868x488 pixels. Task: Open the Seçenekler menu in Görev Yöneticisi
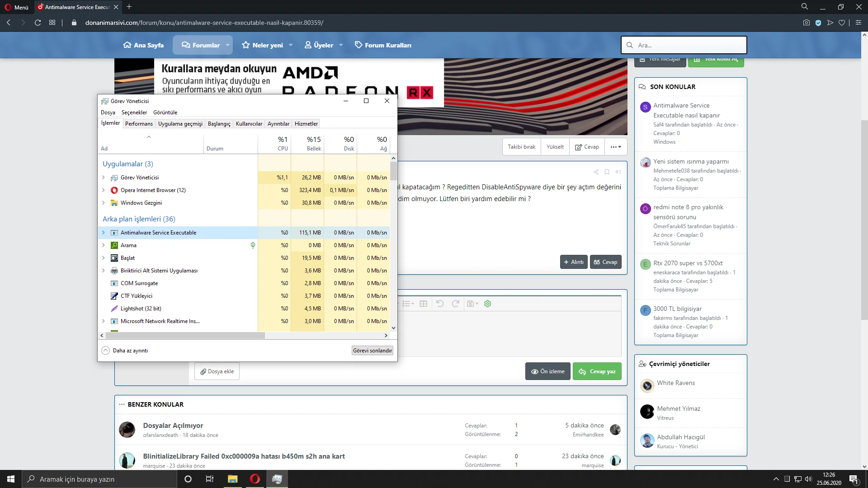pyautogui.click(x=134, y=113)
